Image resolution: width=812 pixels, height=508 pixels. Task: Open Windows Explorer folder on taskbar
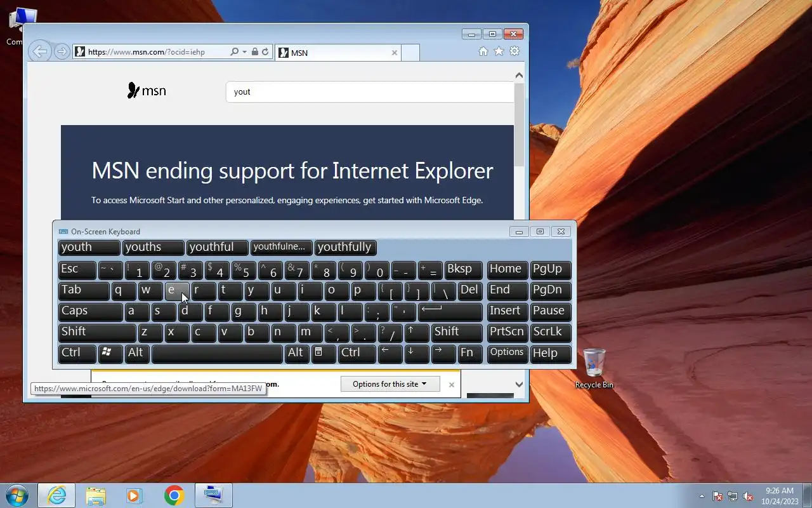tap(96, 495)
